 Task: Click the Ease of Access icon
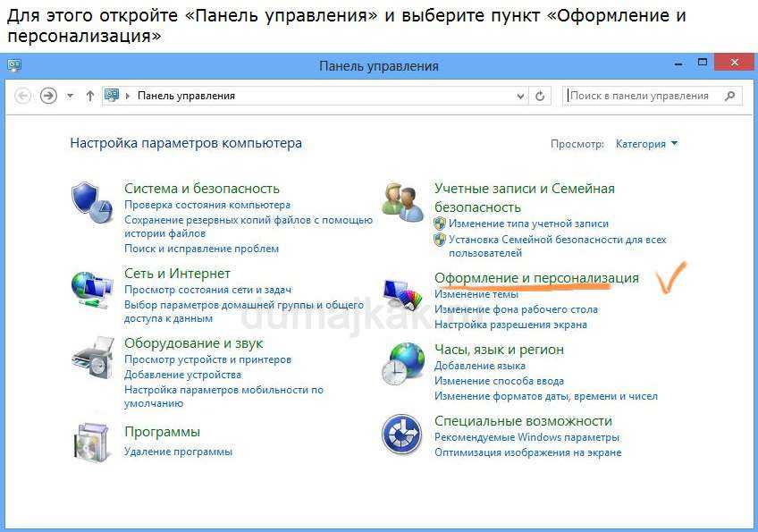402,435
